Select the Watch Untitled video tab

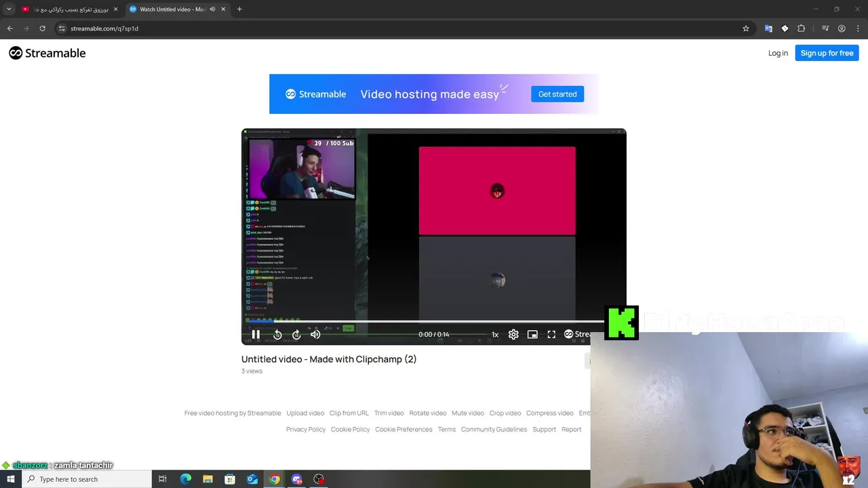(173, 9)
